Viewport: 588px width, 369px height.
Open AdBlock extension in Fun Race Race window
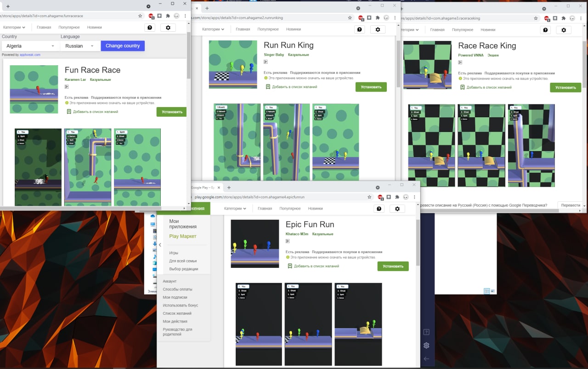[x=151, y=16]
